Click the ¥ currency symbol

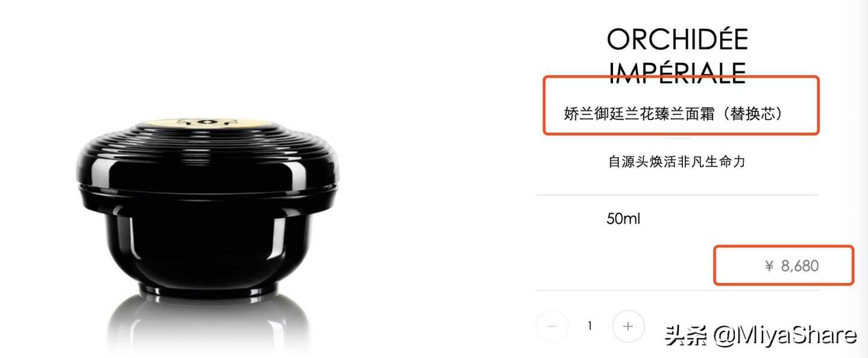pyautogui.click(x=769, y=266)
